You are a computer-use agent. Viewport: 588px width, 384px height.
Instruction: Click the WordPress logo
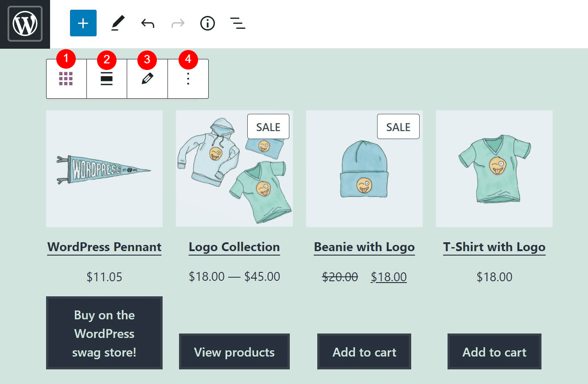25,24
